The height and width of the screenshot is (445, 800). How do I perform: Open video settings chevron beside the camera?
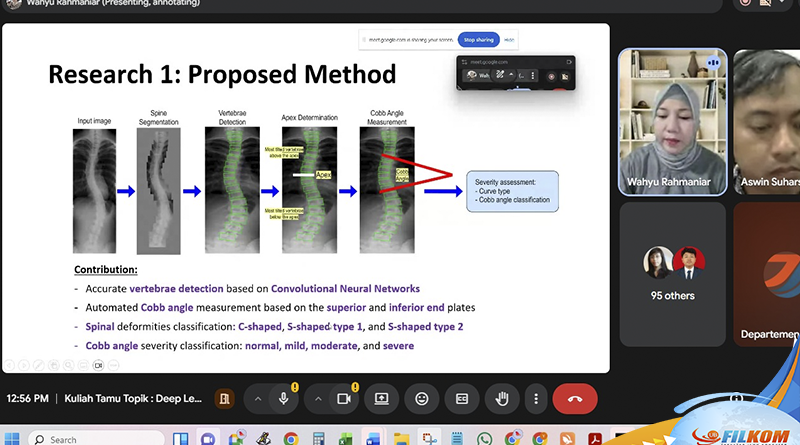click(318, 399)
